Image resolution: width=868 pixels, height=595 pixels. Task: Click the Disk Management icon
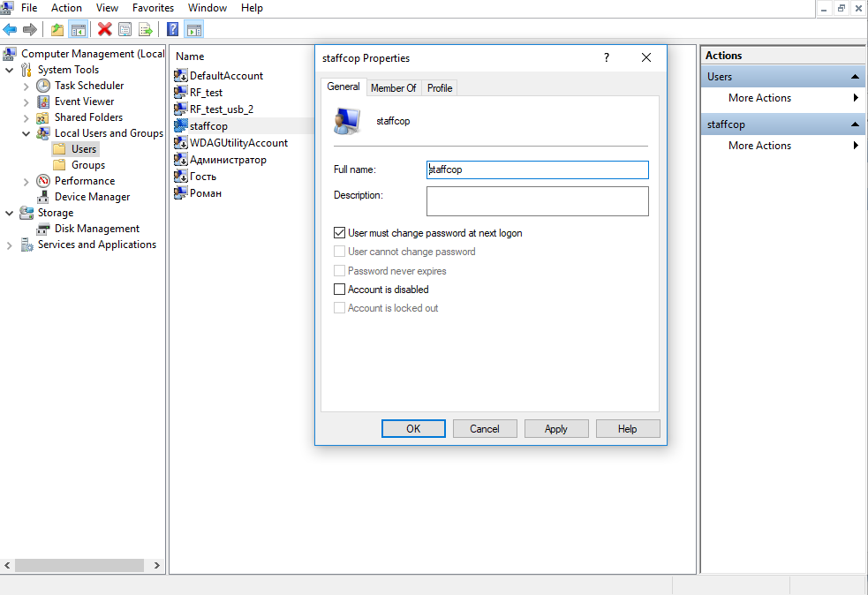pos(43,229)
